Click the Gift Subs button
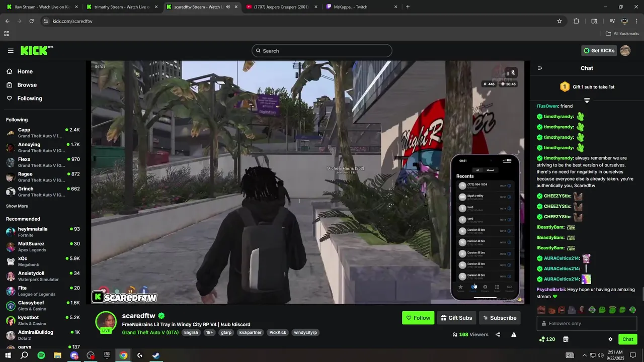 click(x=456, y=318)
